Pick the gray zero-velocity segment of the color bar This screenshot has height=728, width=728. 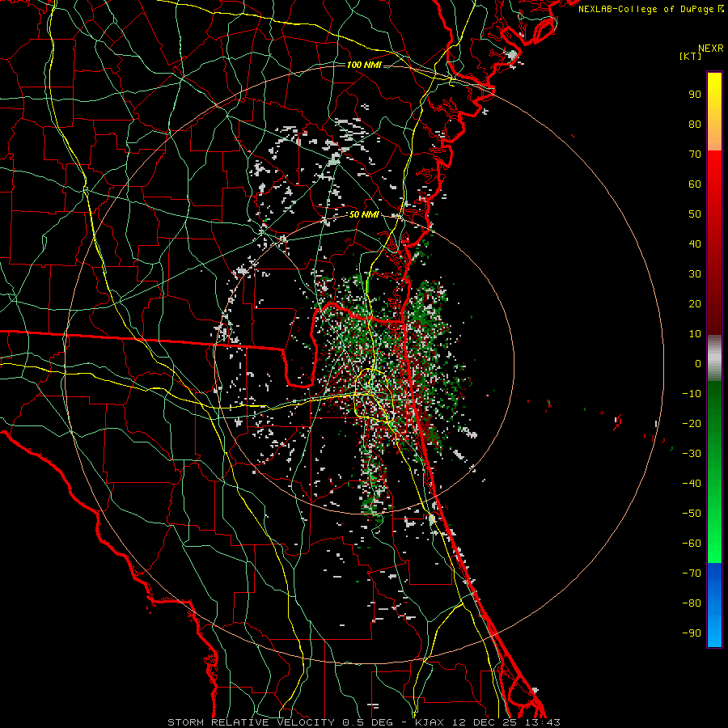(x=714, y=358)
